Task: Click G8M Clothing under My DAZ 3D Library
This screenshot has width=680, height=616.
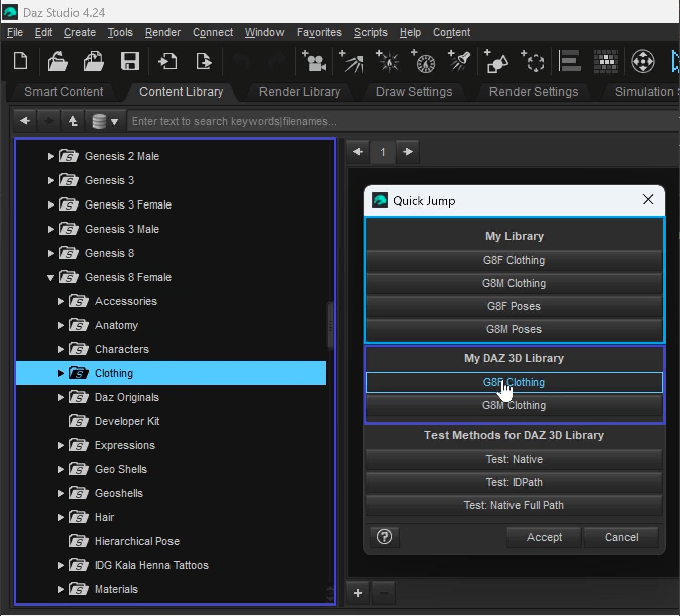Action: (x=514, y=405)
